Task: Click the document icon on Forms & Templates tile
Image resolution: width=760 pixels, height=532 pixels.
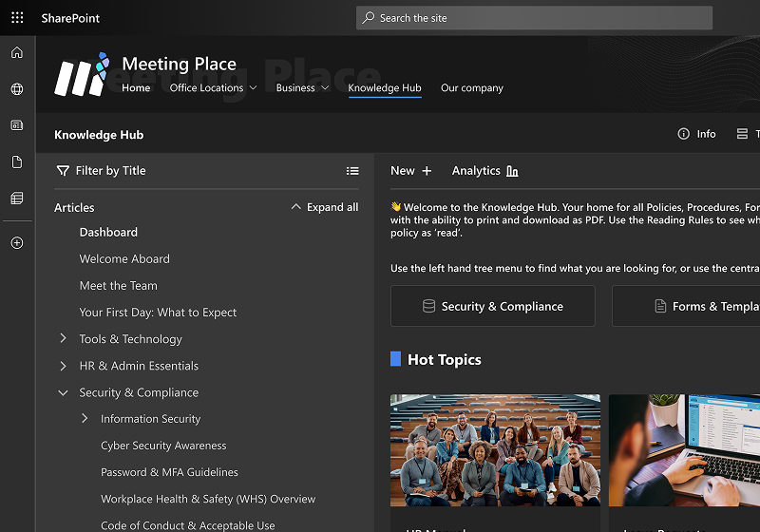Action: click(x=660, y=306)
